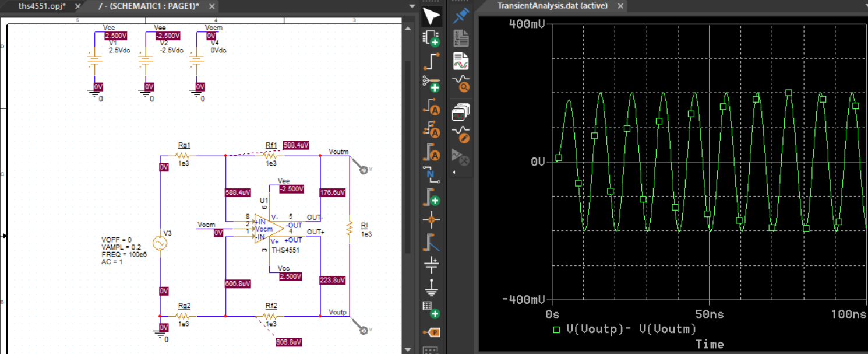Select the voltage probe marker at Voutm

pyautogui.click(x=365, y=170)
